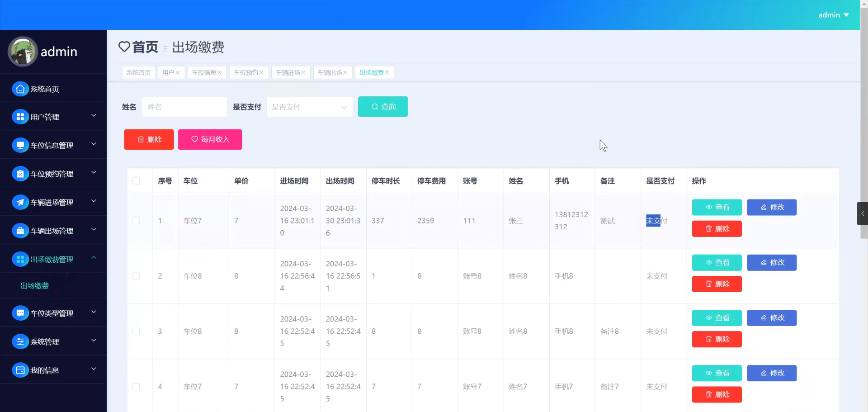Open the 每月收入 monthly income button

[210, 140]
